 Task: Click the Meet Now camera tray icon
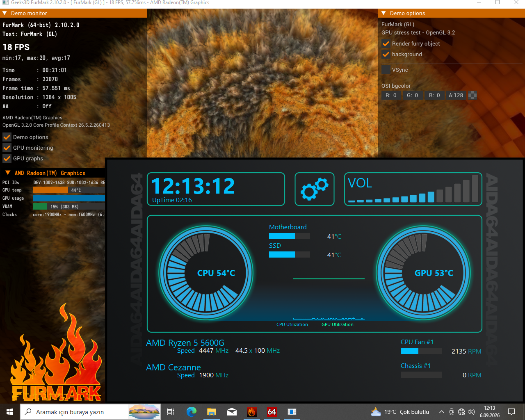tap(452, 412)
